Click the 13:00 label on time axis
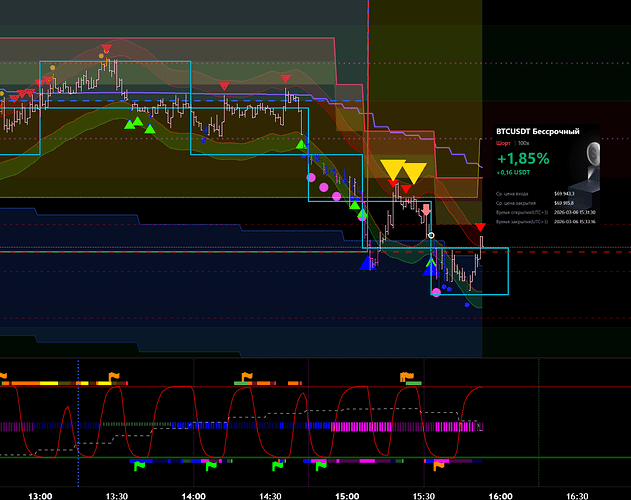Viewport: 631px width, 500px height. click(x=40, y=493)
